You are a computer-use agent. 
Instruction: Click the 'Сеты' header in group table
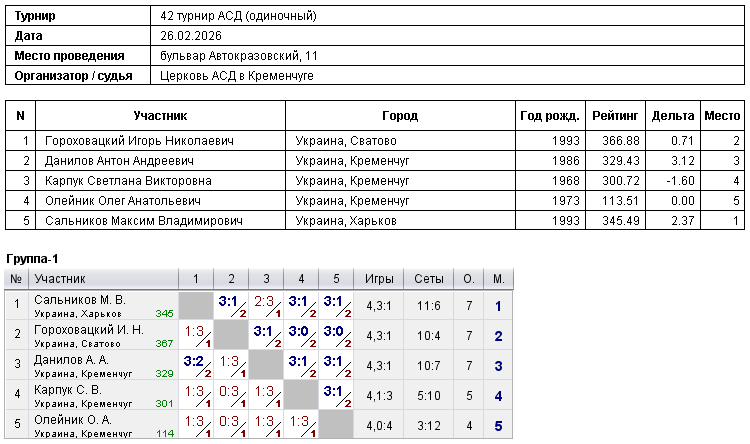point(429,279)
